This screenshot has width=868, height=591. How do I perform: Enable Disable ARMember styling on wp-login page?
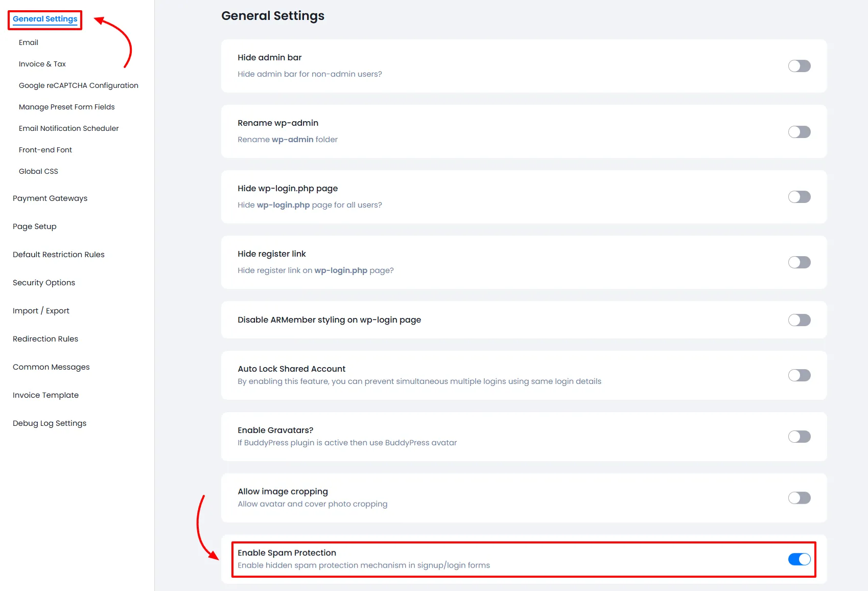(799, 320)
